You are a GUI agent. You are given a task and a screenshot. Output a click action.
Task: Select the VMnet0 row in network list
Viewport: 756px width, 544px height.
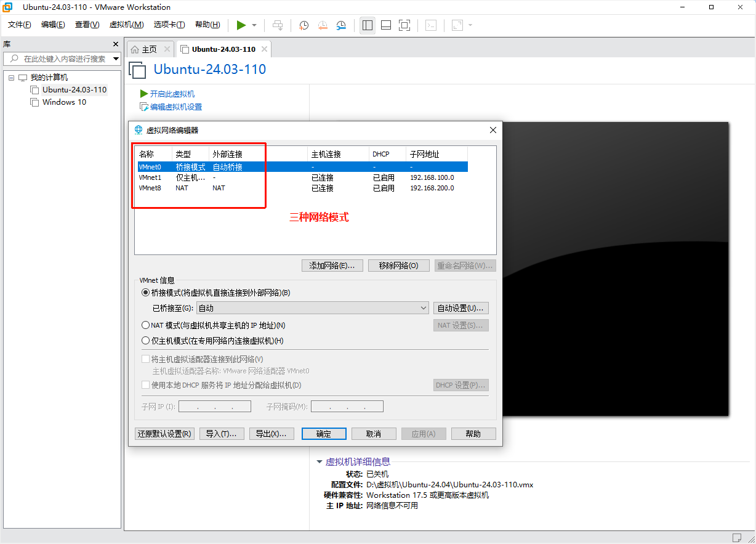302,166
